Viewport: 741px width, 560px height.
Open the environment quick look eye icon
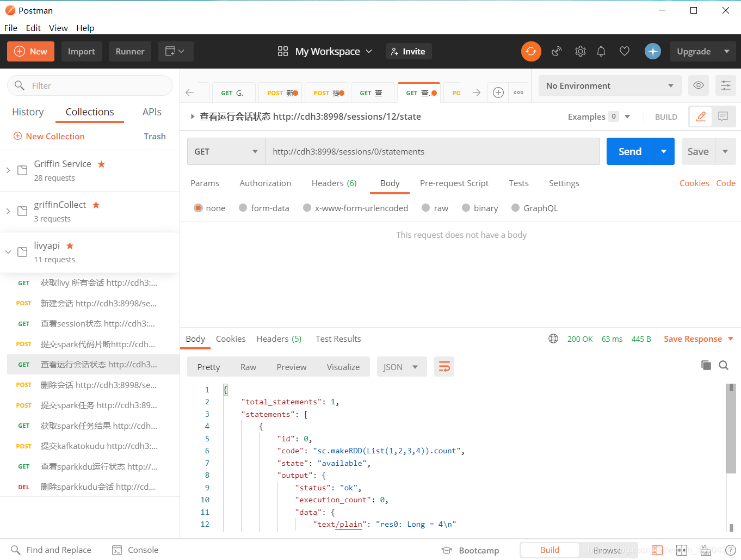pyautogui.click(x=699, y=85)
